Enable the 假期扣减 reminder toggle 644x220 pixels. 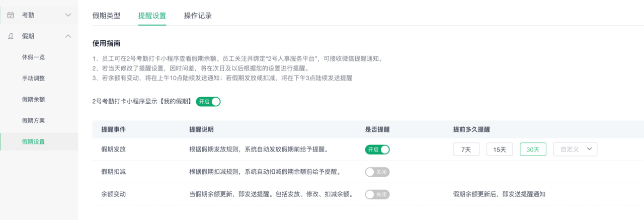pos(377,172)
